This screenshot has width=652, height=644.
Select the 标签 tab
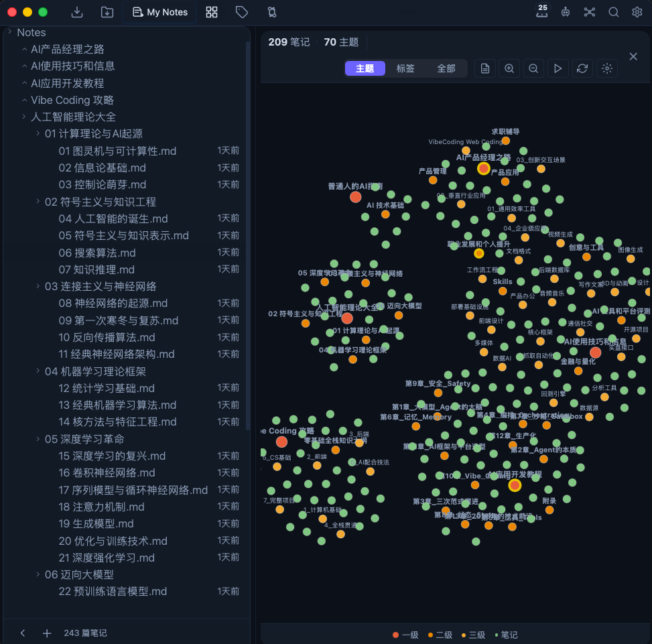(x=405, y=68)
